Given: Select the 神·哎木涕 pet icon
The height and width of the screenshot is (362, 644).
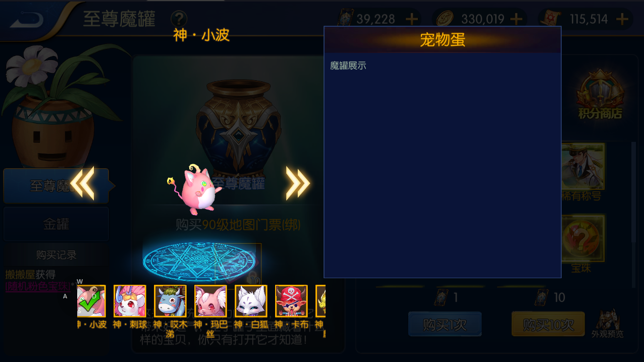Looking at the screenshot, I should click(x=171, y=301).
